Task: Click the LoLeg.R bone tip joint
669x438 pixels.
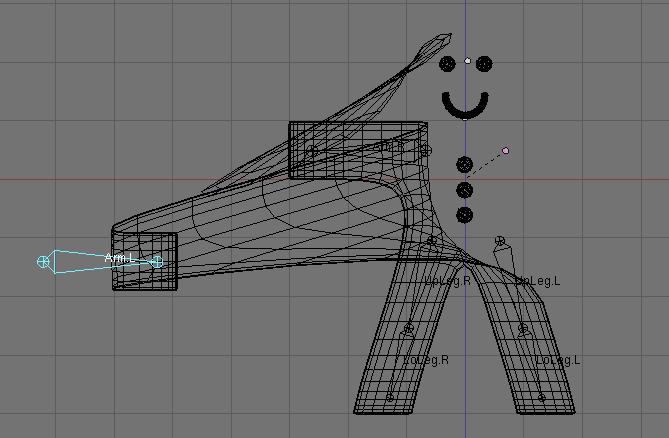Action: (x=390, y=397)
